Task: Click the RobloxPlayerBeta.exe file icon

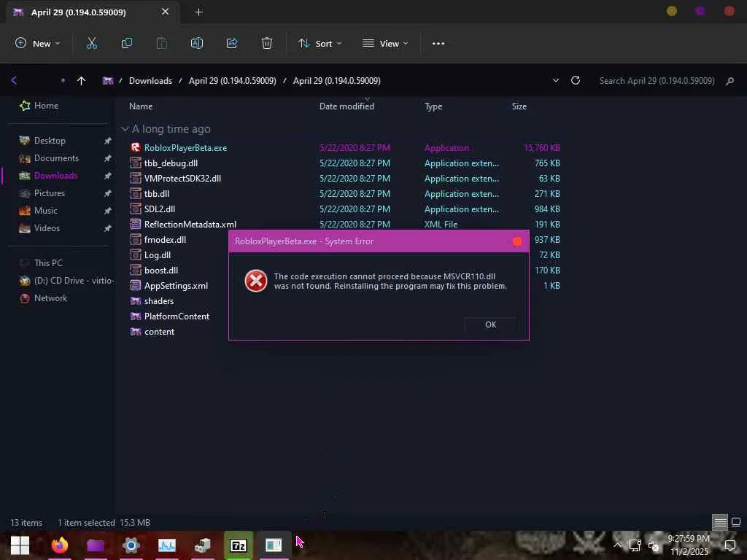Action: 136,147
